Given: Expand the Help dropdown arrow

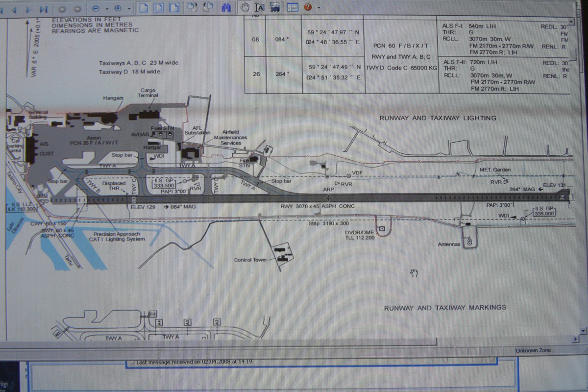Looking at the screenshot, I should (x=319, y=8).
